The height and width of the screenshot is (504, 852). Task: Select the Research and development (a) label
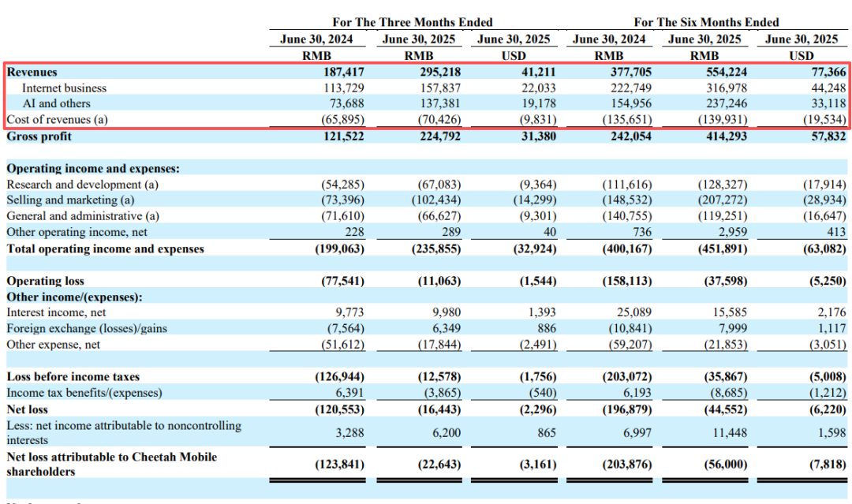pos(83,185)
